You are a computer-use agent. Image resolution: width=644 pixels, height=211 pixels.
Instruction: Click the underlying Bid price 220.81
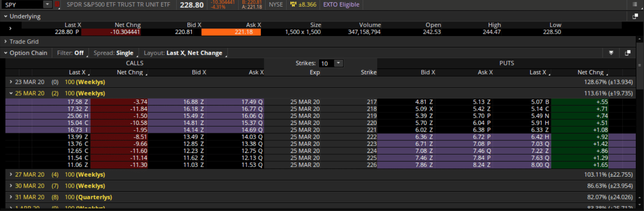point(184,32)
